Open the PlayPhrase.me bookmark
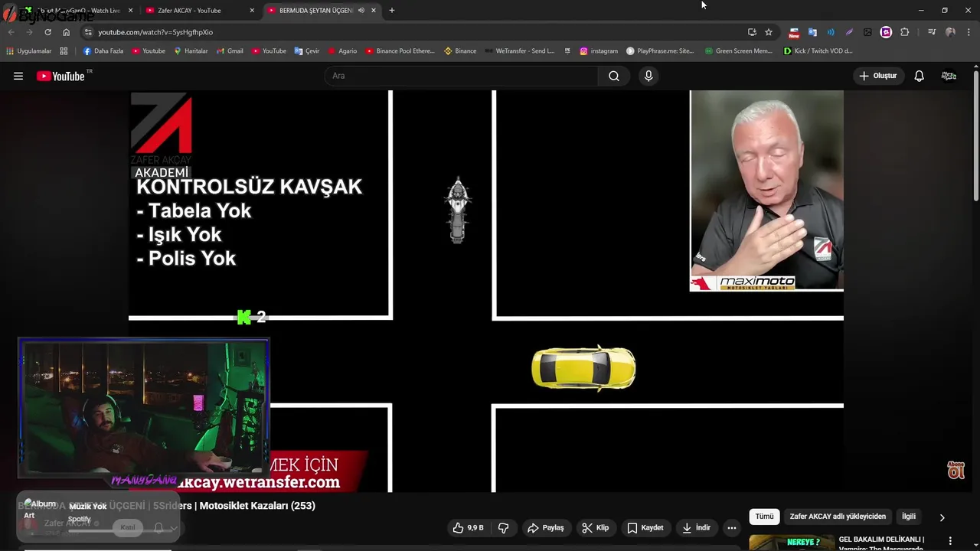The image size is (980, 551). pos(660,51)
